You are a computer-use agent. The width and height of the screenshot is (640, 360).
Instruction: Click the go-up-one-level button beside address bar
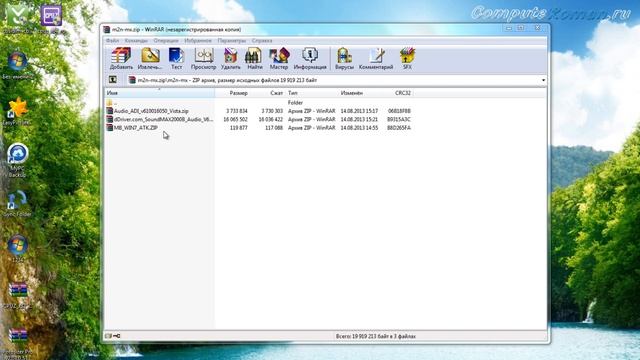[113, 80]
